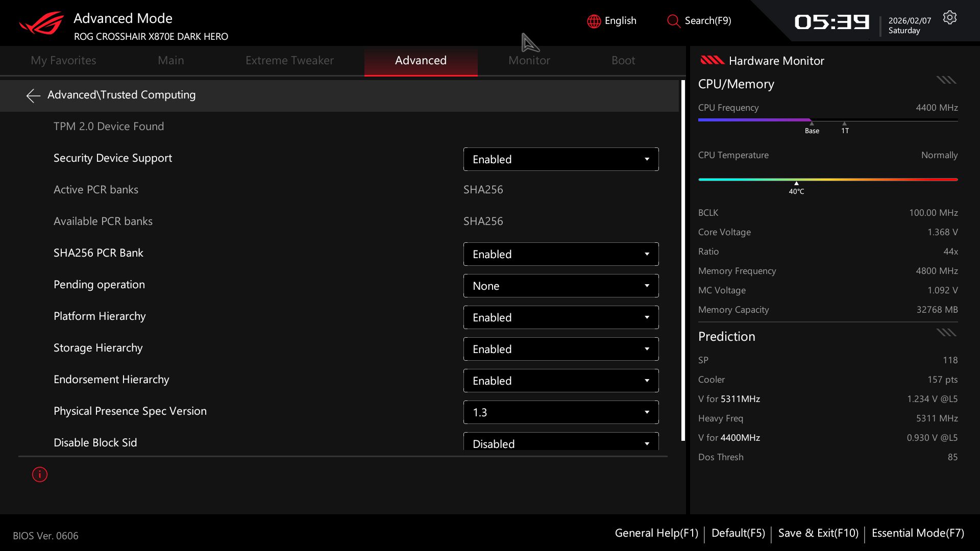Click the CPU Temperature color bar

(x=827, y=180)
